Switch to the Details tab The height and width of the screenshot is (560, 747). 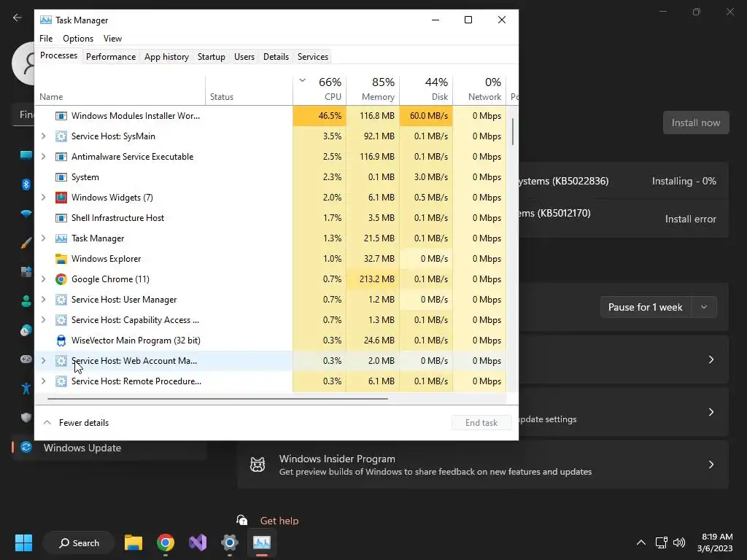point(276,57)
